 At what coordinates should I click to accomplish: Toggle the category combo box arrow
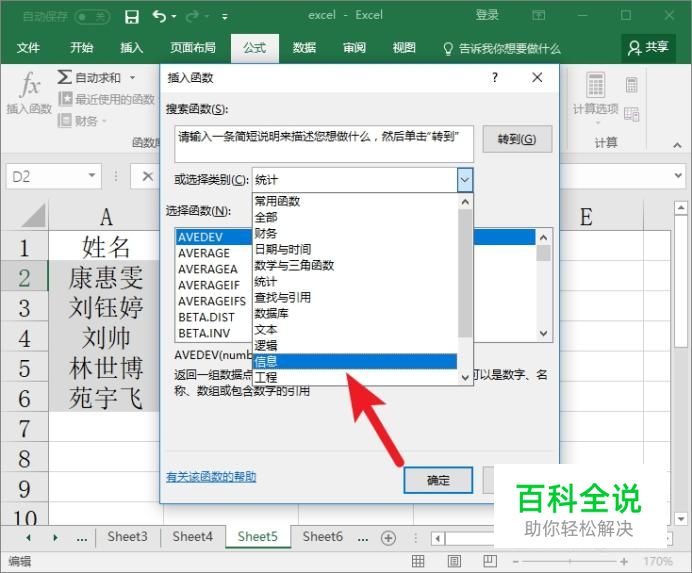[465, 180]
